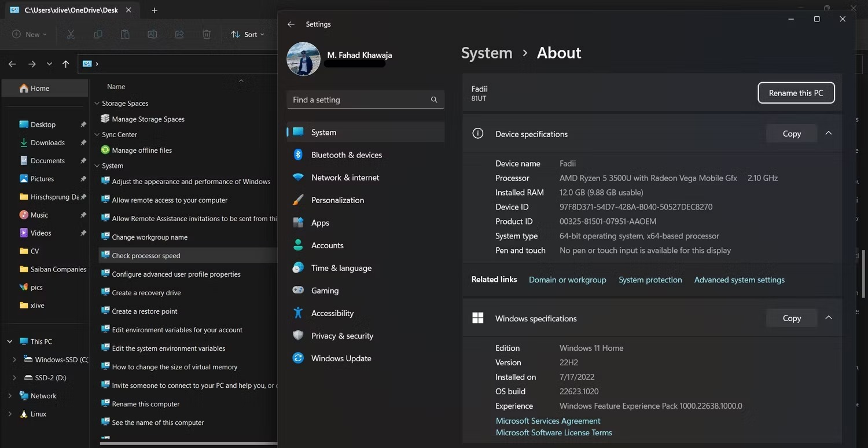Add a new tab in File Explorer
The width and height of the screenshot is (868, 448).
point(155,10)
